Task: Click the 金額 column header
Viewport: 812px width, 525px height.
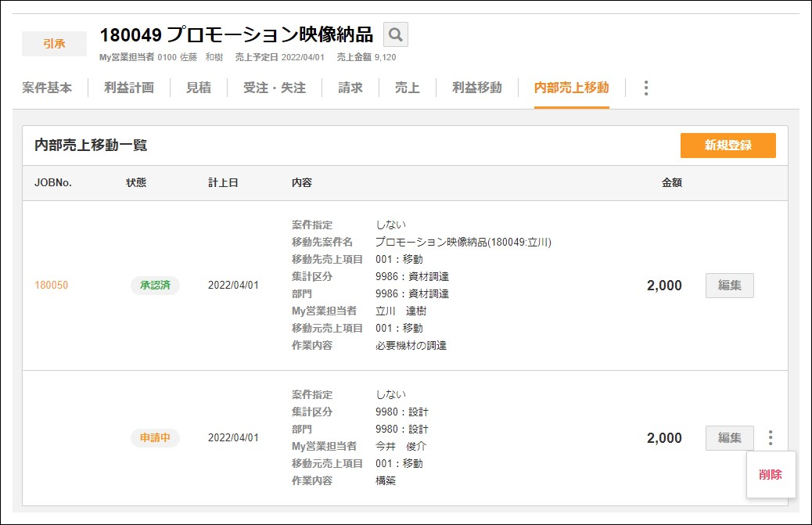Action: coord(672,183)
